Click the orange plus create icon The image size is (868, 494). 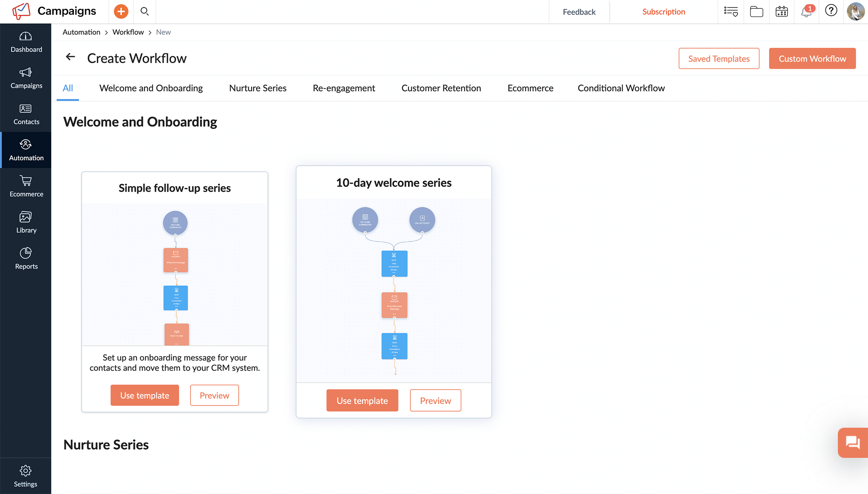click(x=121, y=12)
